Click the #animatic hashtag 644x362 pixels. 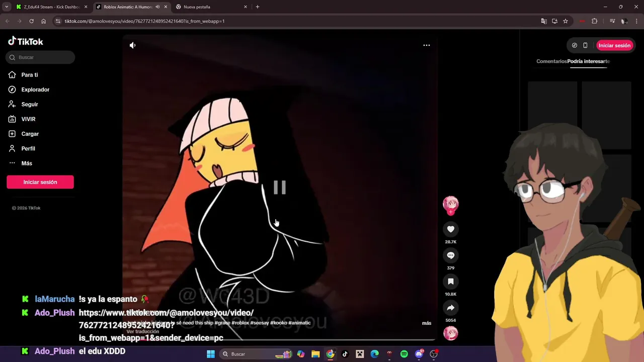coord(300,323)
